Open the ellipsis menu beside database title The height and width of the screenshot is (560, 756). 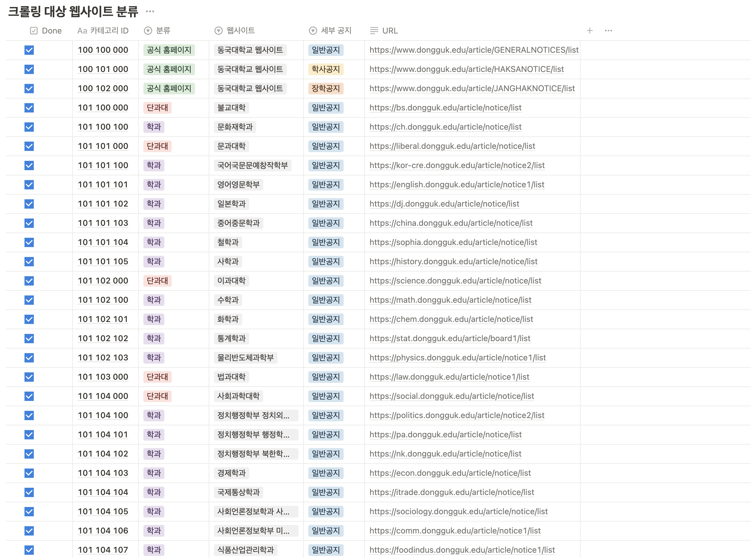[150, 12]
